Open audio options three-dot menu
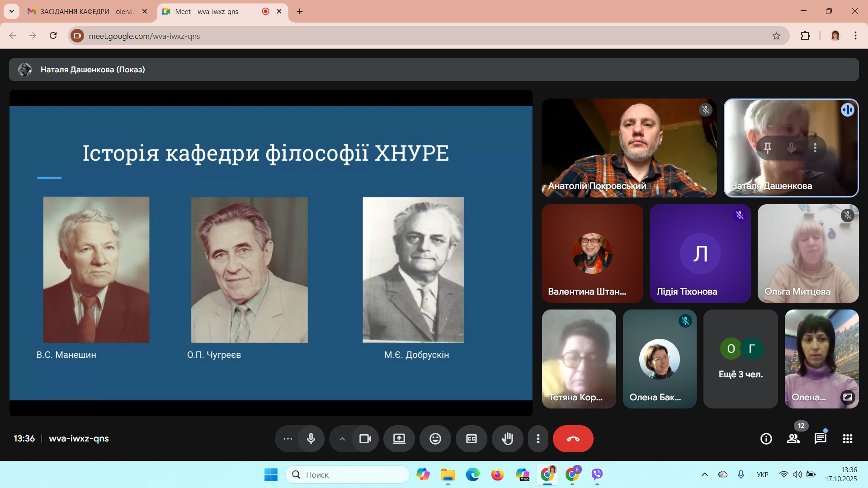This screenshot has height=488, width=868. [288, 439]
